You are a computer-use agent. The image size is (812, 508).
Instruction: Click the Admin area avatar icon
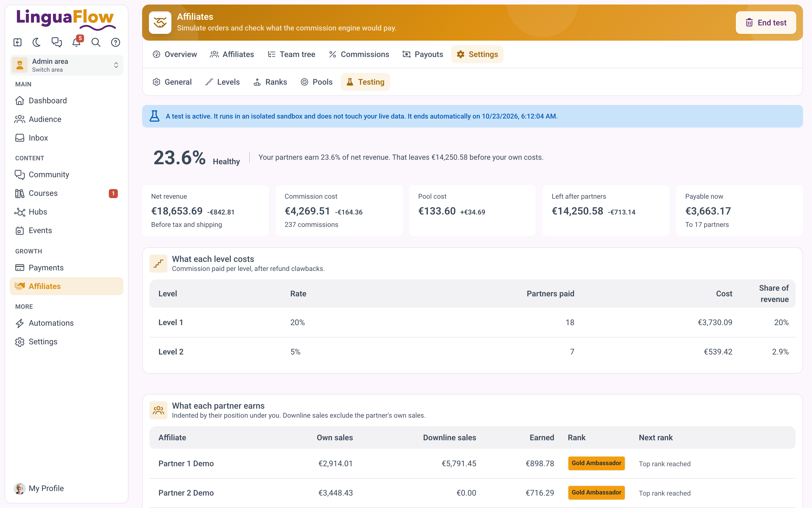(20, 65)
